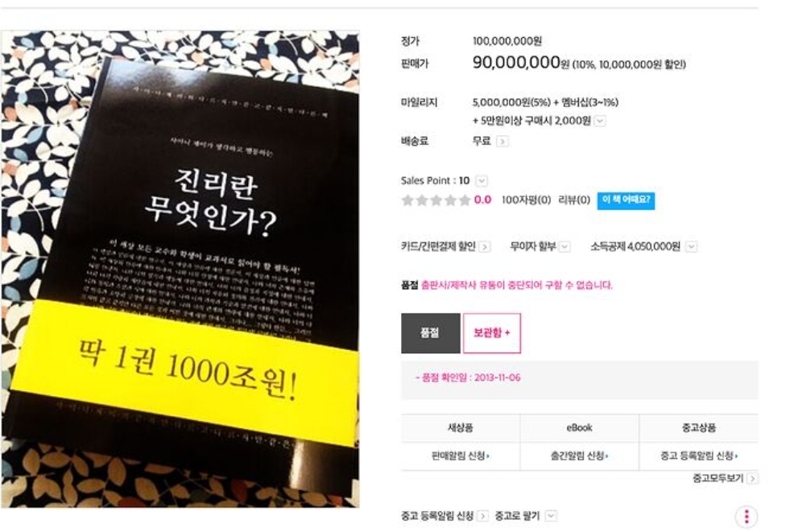The image size is (802, 532).
Task: Expand the 소득공제 4,050,000원 dropdown
Action: tap(691, 247)
